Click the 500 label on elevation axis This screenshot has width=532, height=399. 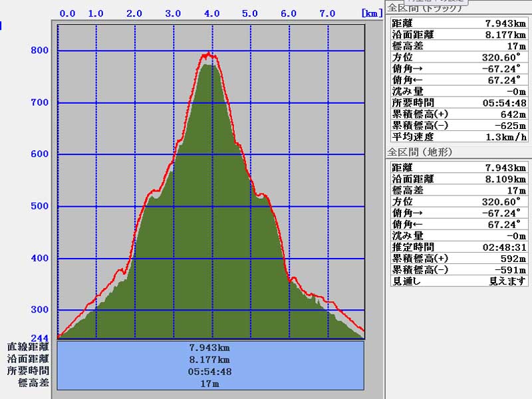click(39, 206)
